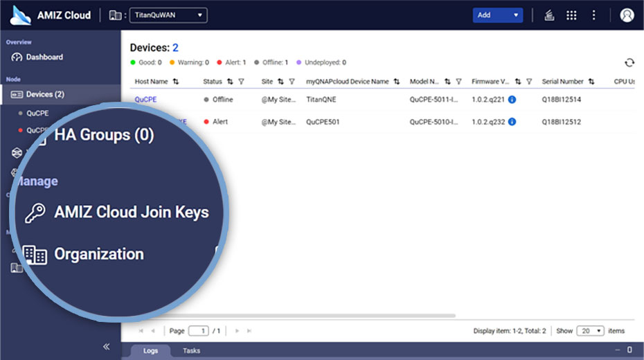Open the QuCPE host name link
The image size is (644, 360).
(145, 100)
